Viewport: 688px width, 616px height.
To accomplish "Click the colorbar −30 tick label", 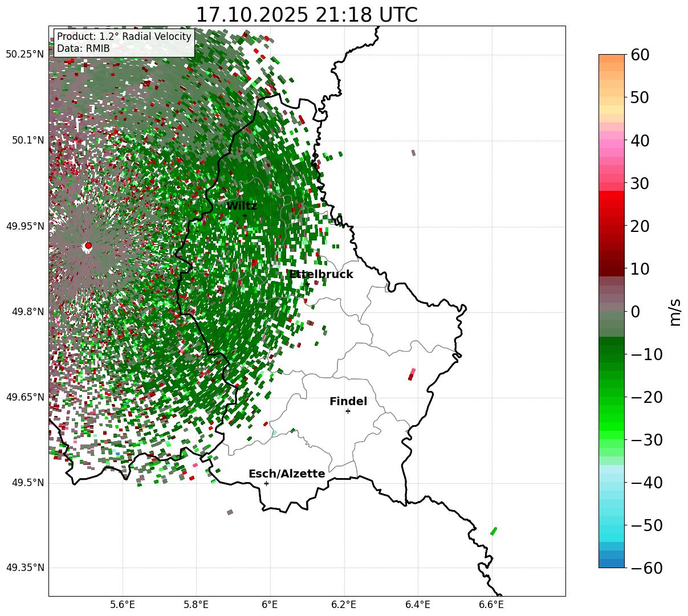I will [646, 440].
